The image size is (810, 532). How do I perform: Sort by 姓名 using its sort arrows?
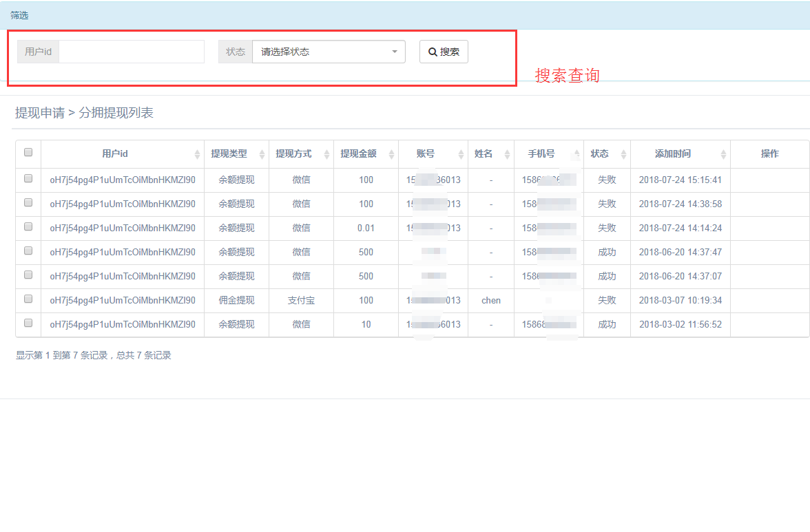coord(507,154)
